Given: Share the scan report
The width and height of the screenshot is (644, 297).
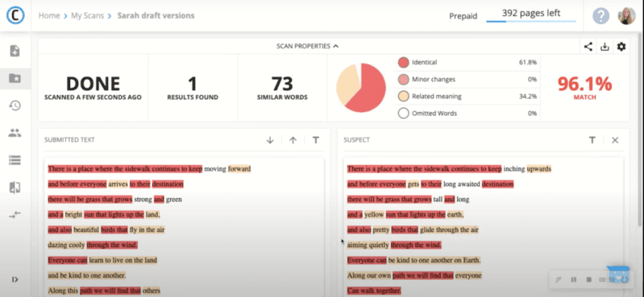Looking at the screenshot, I should (x=588, y=47).
